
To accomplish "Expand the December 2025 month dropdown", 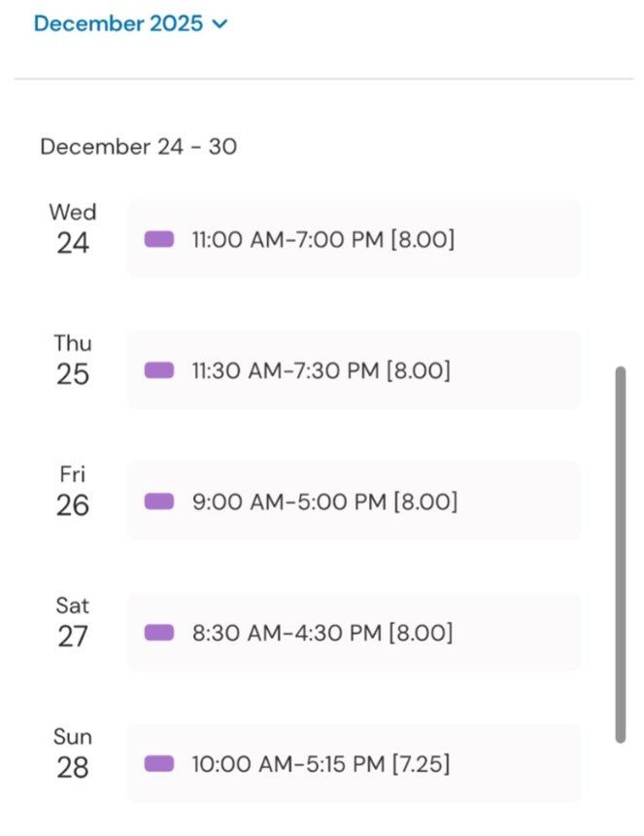I will tap(119, 23).
